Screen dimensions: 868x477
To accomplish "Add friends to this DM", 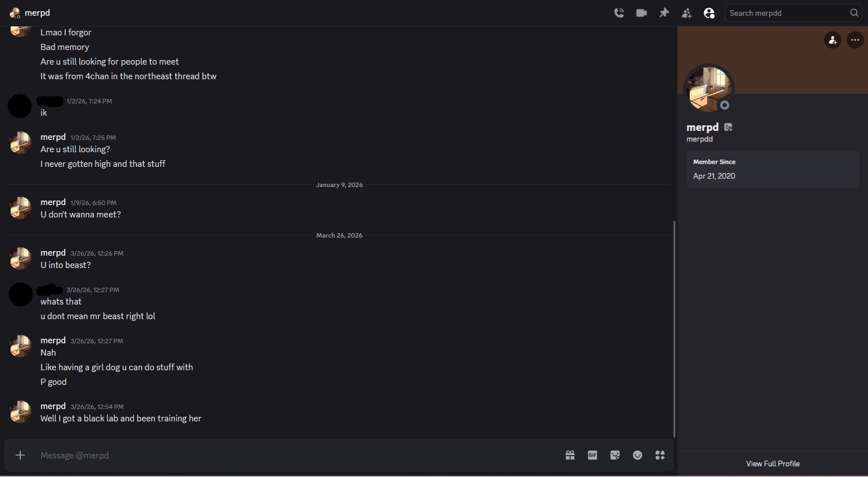I will (687, 13).
